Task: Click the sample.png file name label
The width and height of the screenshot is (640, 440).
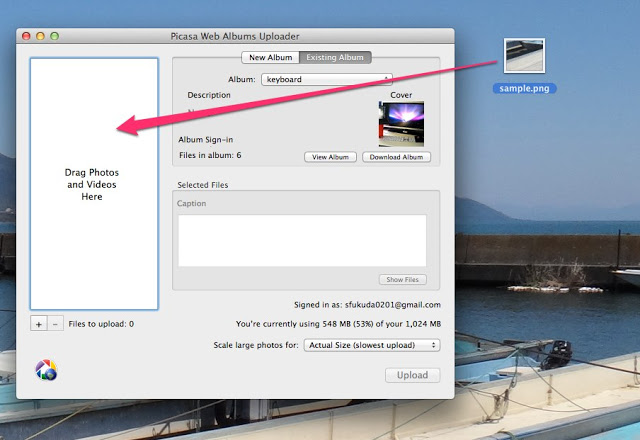Action: (524, 89)
